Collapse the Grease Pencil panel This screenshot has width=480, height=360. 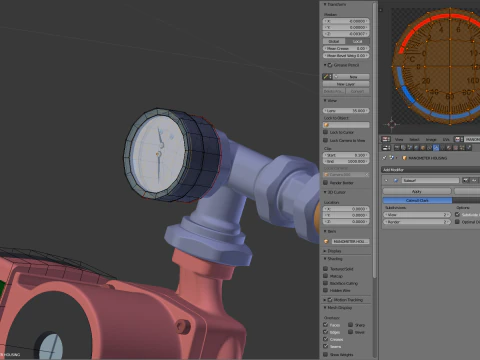point(325,65)
